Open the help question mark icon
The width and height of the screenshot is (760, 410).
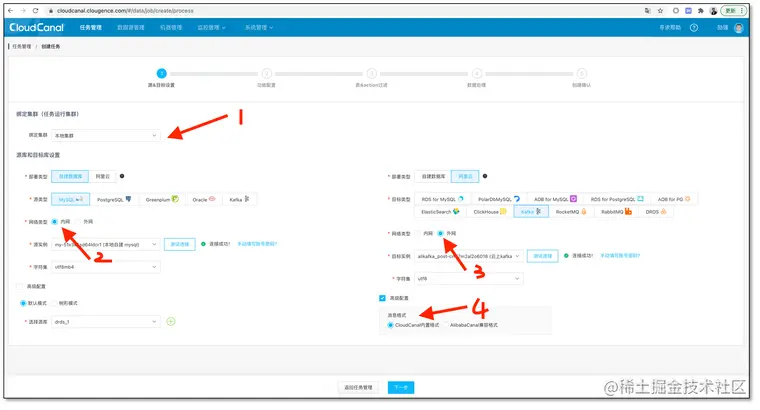[694, 28]
